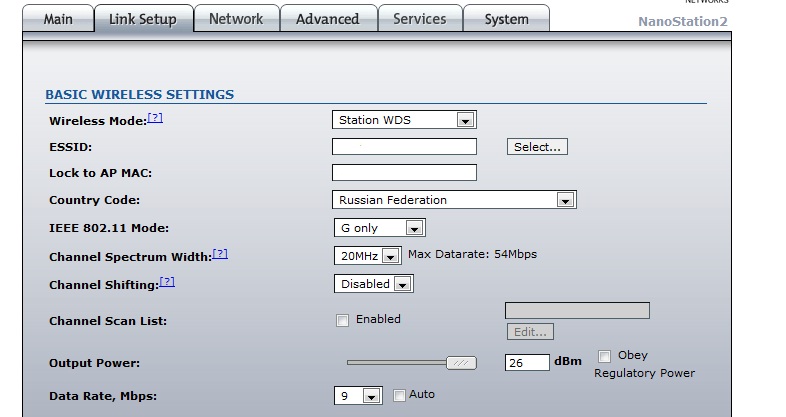Click the ESSID text field
Screen dimensions: 786x417
pyautogui.click(x=404, y=147)
